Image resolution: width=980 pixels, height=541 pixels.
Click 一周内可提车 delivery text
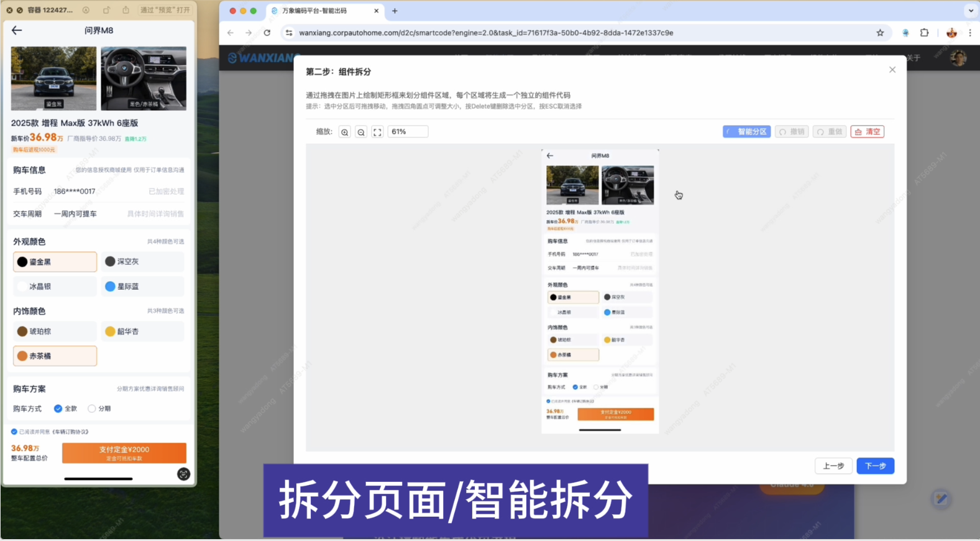(x=75, y=214)
